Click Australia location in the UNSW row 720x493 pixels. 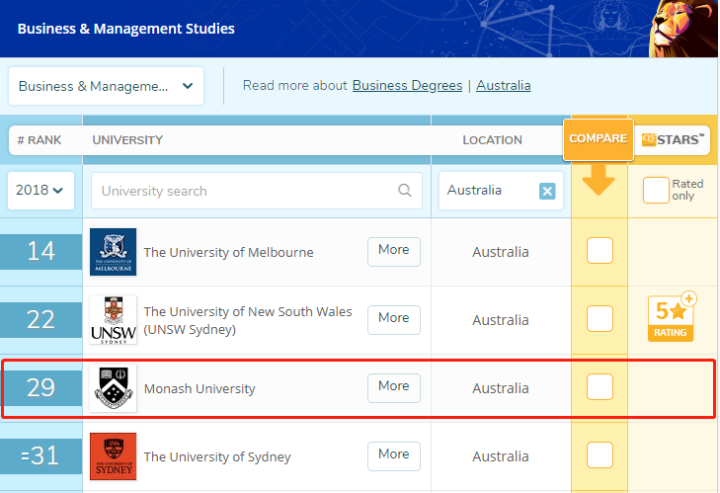click(x=501, y=320)
